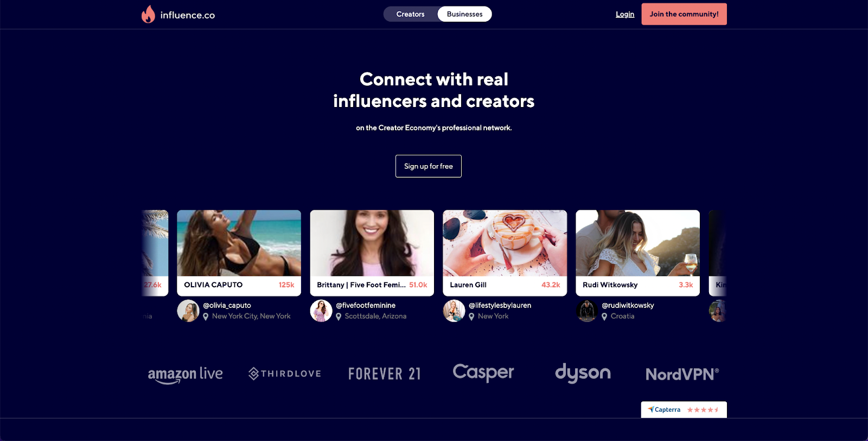
Task: Switch to the Creators toggle option
Action: tap(410, 14)
